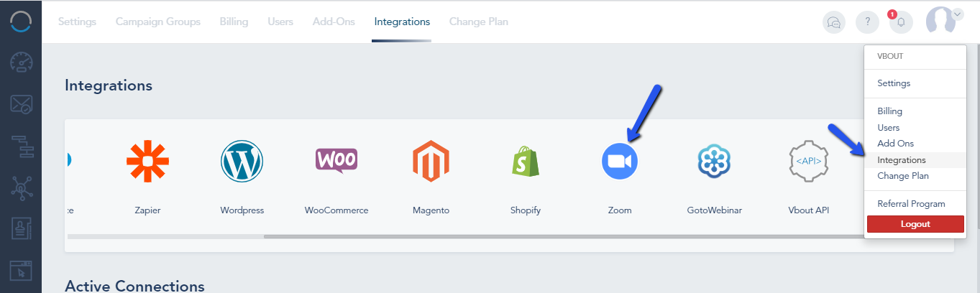Open the dashboard gauge sidebar icon

point(21,63)
